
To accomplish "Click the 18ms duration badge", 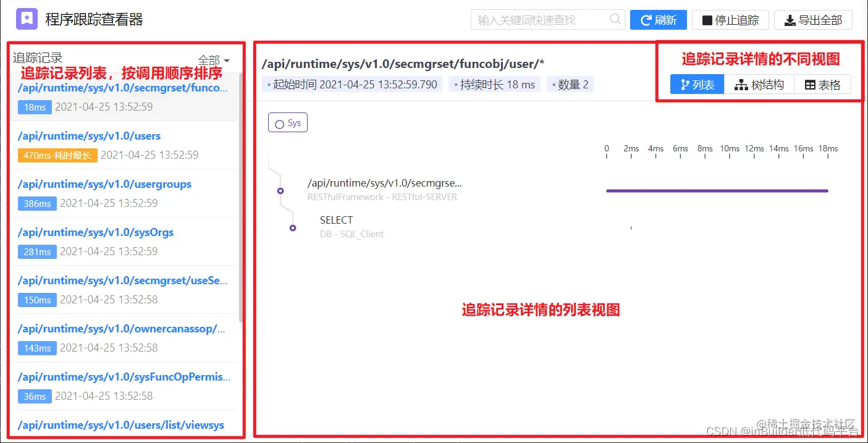I will [x=35, y=107].
